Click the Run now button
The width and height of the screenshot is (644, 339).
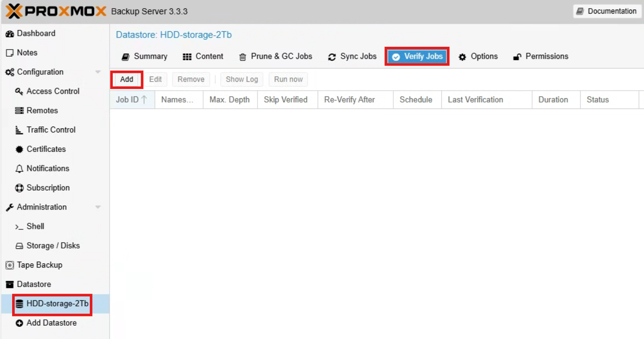point(288,80)
